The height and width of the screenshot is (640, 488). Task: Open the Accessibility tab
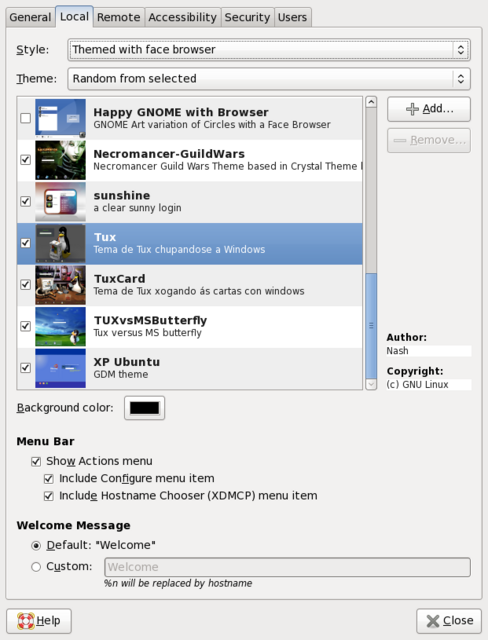tap(182, 17)
